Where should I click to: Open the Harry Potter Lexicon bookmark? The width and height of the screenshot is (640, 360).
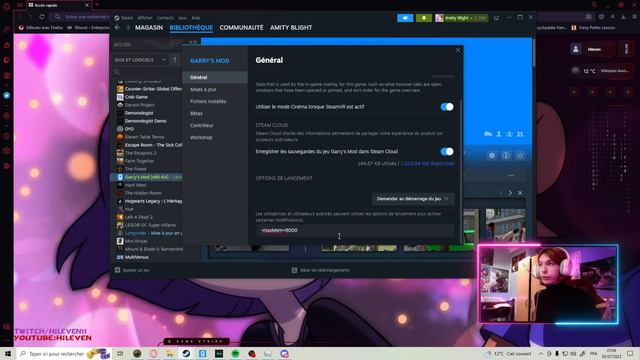pyautogui.click(x=593, y=28)
